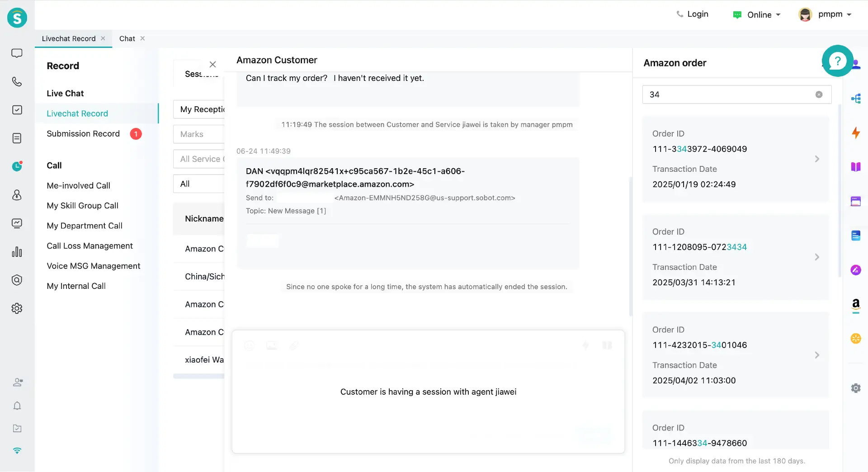The image size is (868, 472).
Task: Select the xiaofei Wa session row
Action: click(x=199, y=360)
